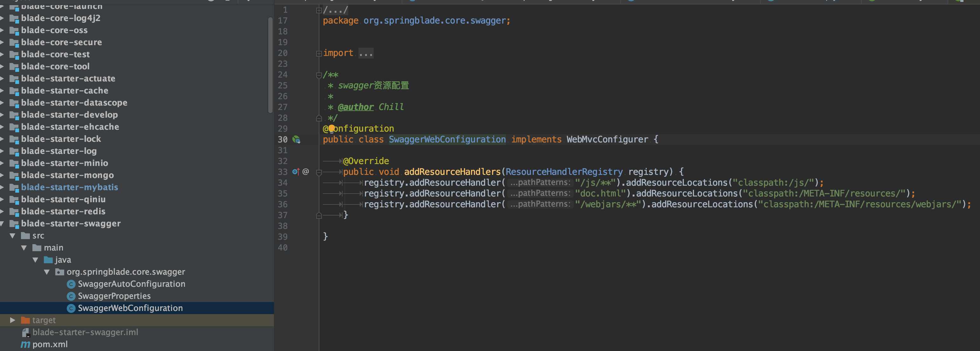
Task: Click the blade-core-oss module folder icon
Action: click(14, 31)
